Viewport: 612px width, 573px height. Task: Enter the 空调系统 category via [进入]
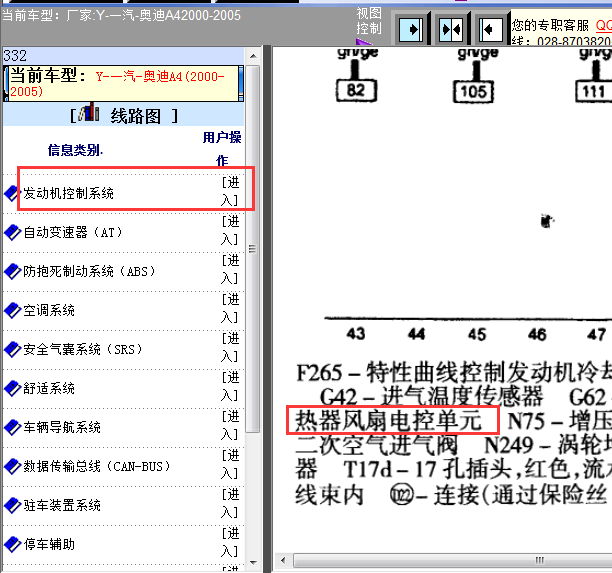[x=230, y=308]
